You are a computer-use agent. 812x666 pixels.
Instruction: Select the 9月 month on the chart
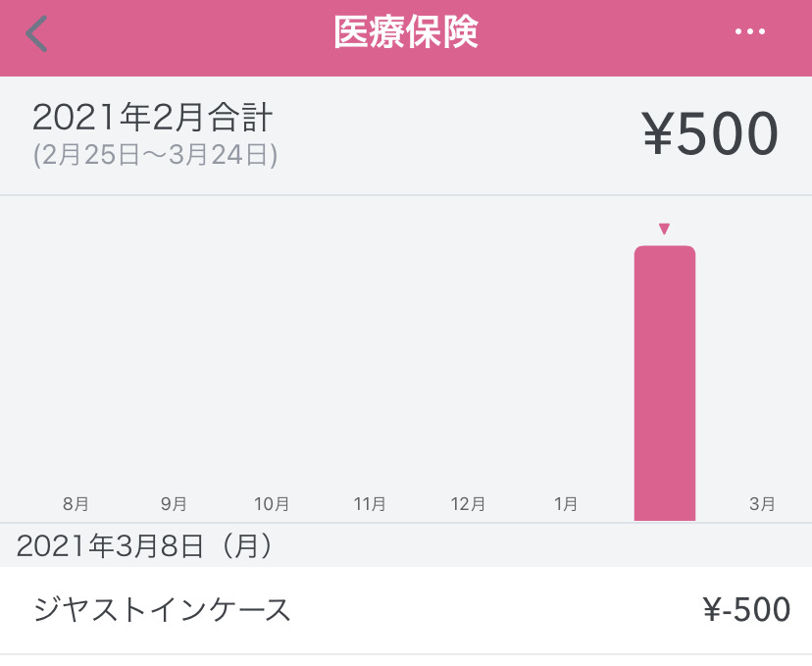174,504
